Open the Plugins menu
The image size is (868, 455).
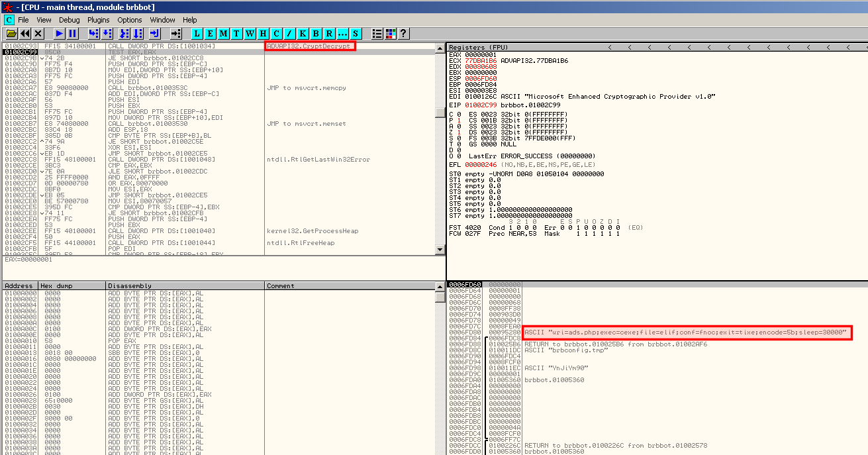click(x=99, y=20)
